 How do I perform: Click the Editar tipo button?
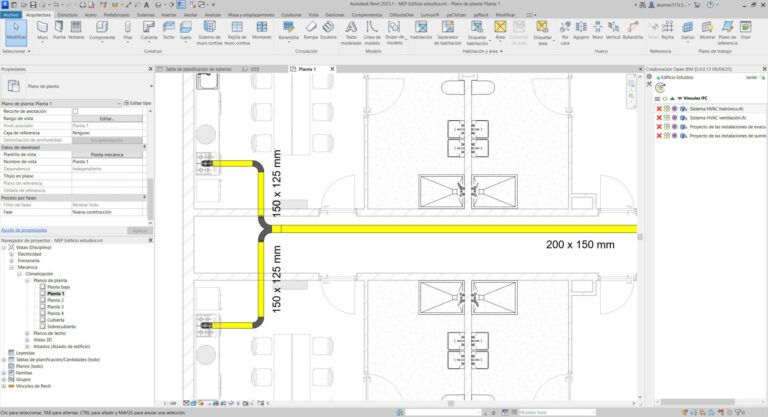(x=138, y=103)
